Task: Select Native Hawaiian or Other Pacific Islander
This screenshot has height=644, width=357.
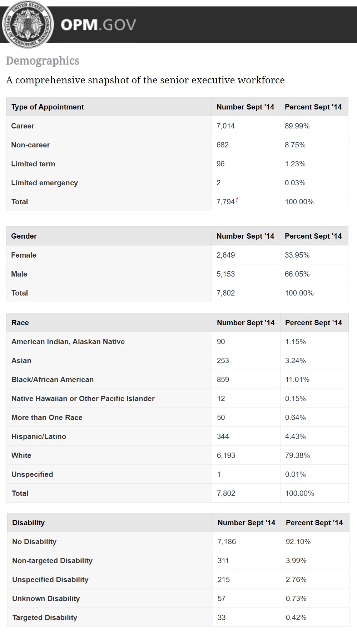Action: click(x=83, y=399)
